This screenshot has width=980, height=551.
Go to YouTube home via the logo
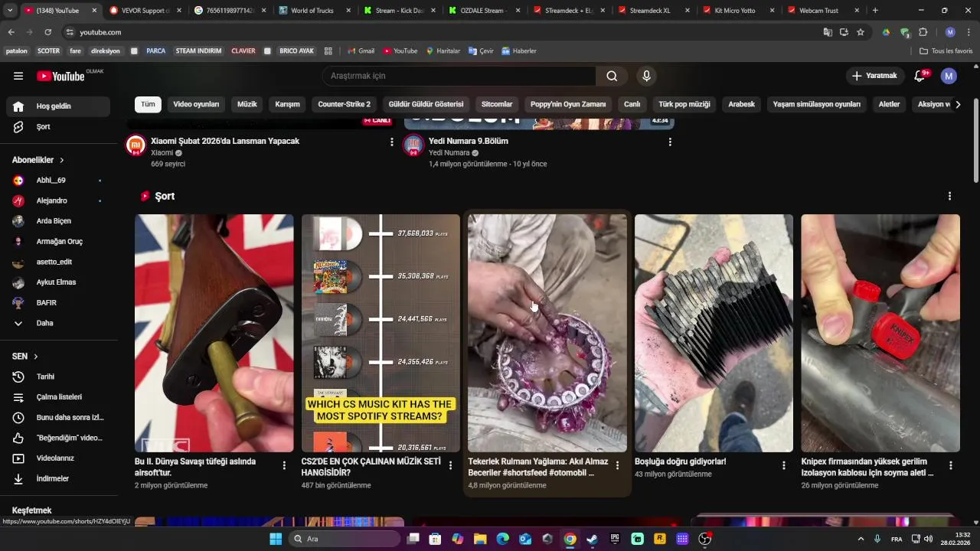pyautogui.click(x=60, y=76)
